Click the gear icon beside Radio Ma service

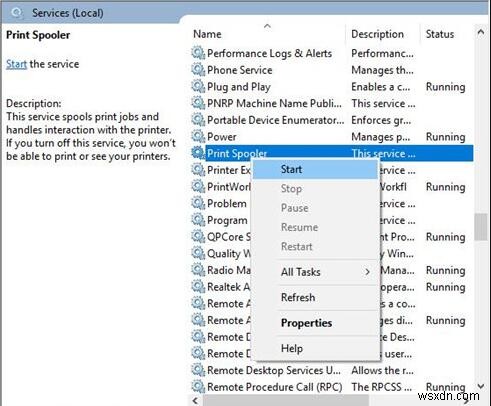(x=198, y=270)
